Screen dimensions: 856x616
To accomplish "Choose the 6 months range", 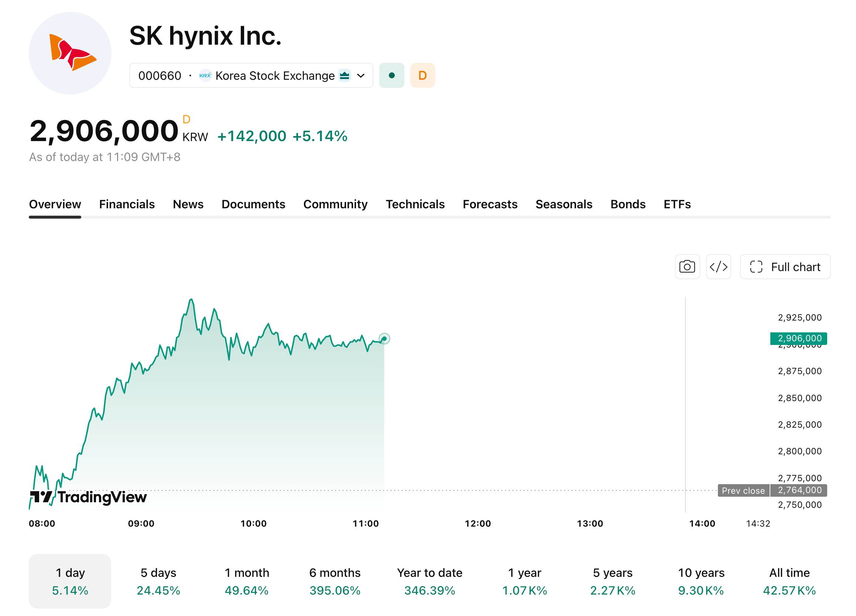I will click(x=335, y=581).
